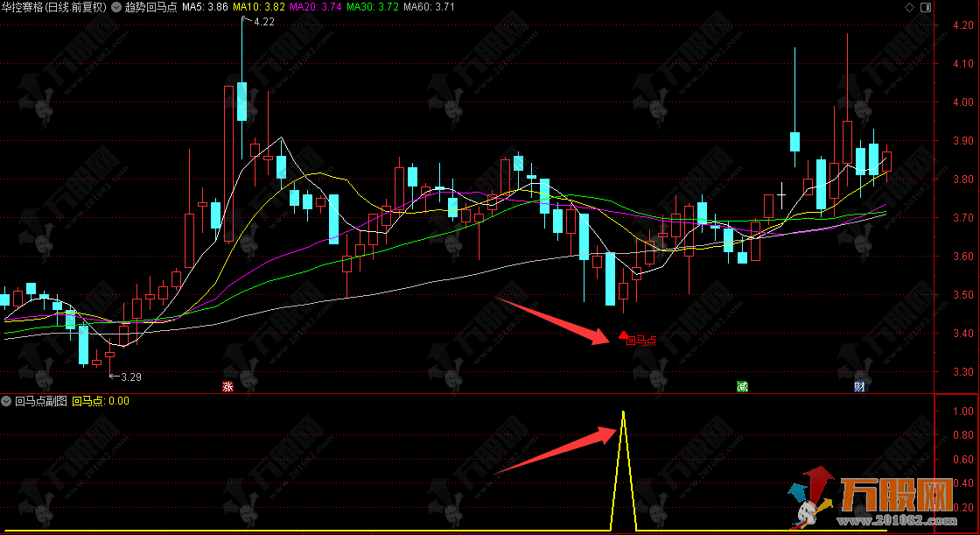
Task: Click the 回马点: 0.00 value label
Action: (101, 401)
